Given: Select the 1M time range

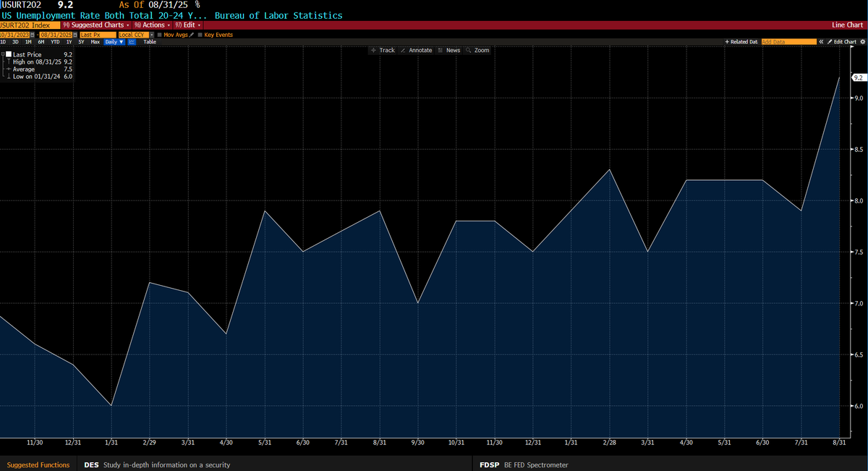Looking at the screenshot, I should pos(28,42).
